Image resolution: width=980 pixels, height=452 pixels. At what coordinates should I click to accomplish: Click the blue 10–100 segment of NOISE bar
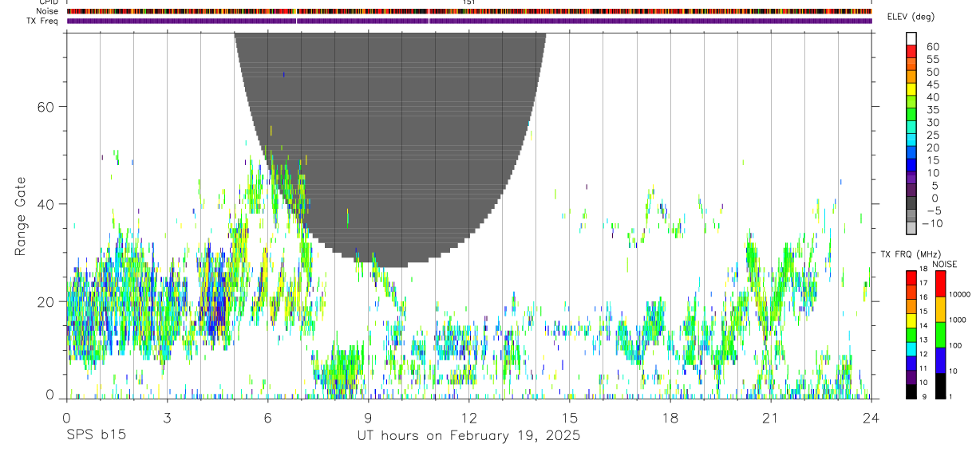941,360
